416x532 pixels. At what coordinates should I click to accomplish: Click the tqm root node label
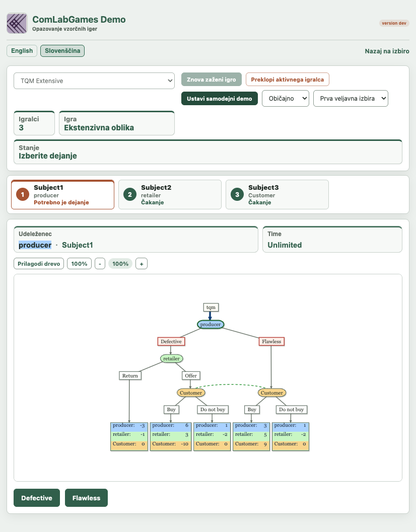point(211,308)
